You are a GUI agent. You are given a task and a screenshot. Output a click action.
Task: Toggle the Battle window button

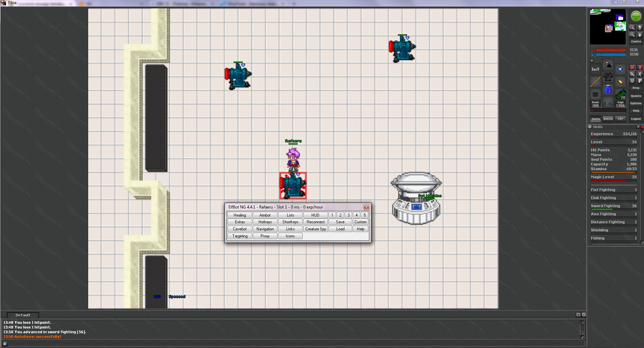608,119
